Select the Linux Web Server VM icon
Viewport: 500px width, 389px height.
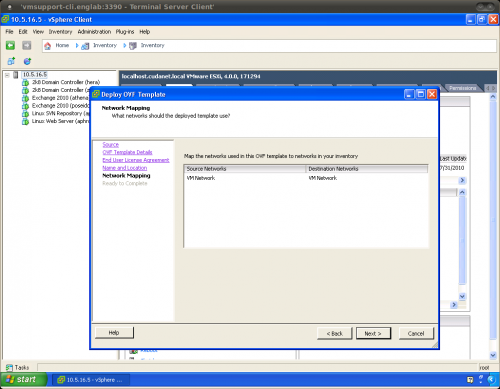point(25,121)
